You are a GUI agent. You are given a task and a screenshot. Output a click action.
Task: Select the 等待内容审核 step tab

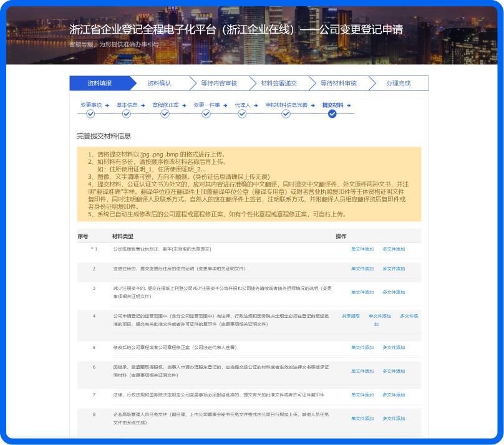pos(219,84)
